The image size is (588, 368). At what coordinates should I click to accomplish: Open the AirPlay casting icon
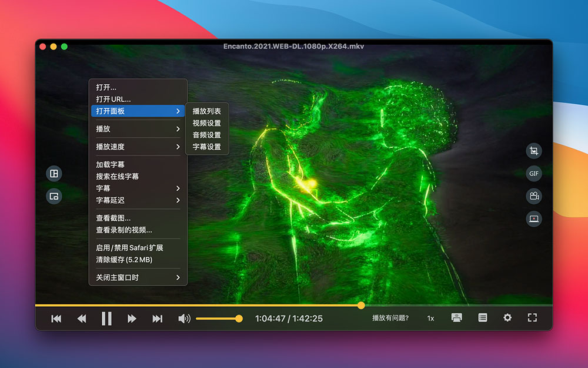click(456, 318)
